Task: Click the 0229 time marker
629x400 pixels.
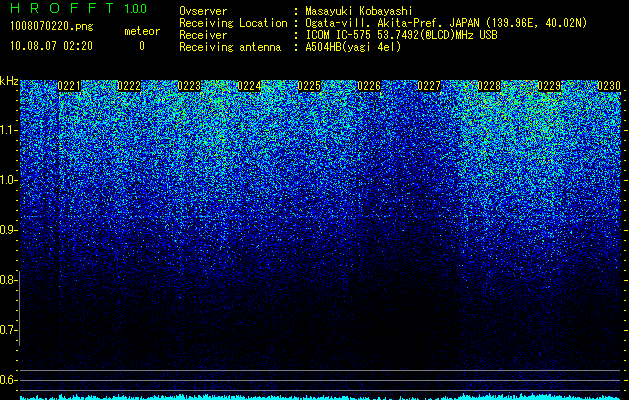Action: pyautogui.click(x=549, y=86)
